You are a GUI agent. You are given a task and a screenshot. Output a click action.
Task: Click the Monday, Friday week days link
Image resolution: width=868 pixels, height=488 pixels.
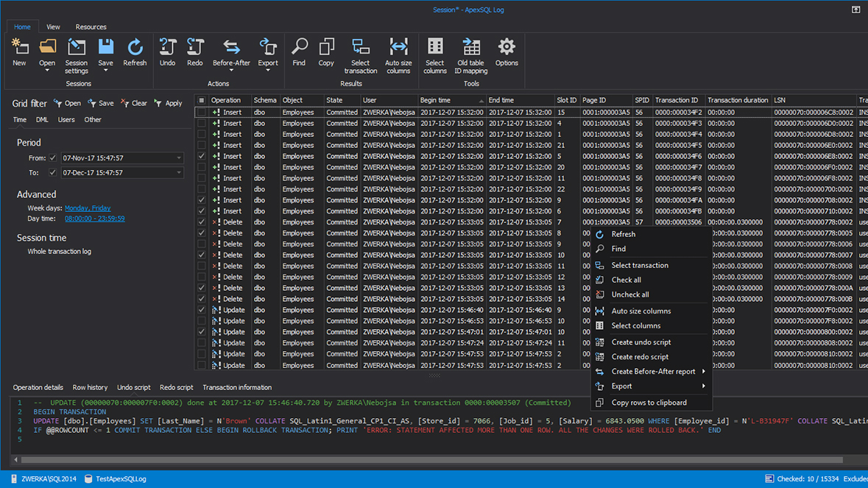pos(87,208)
